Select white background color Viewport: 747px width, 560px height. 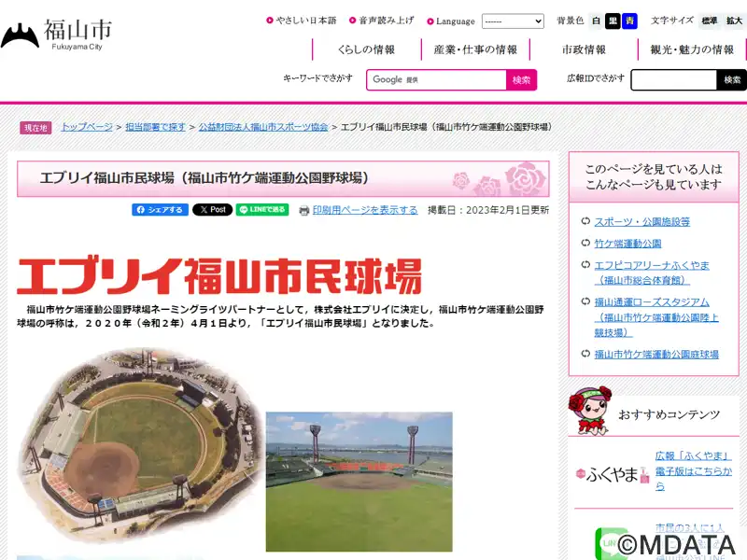(x=596, y=21)
